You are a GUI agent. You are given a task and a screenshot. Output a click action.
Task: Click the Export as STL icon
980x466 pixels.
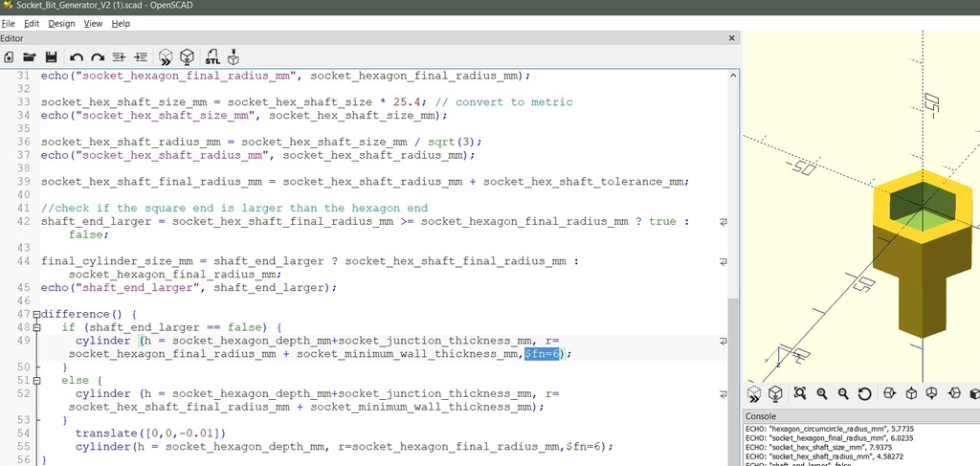[212, 57]
